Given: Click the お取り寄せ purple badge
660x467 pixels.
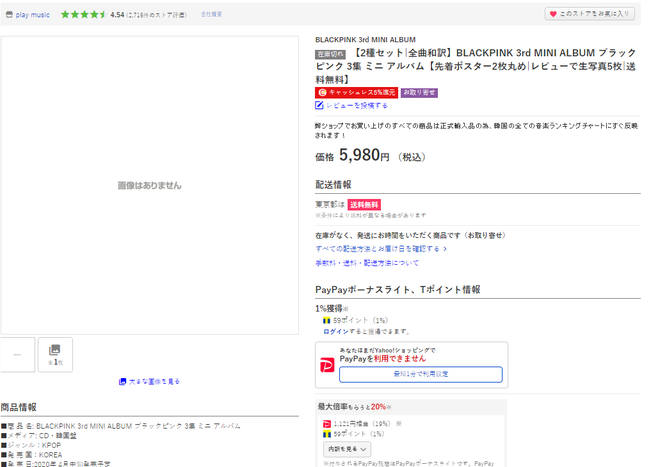Looking at the screenshot, I should pos(419,93).
